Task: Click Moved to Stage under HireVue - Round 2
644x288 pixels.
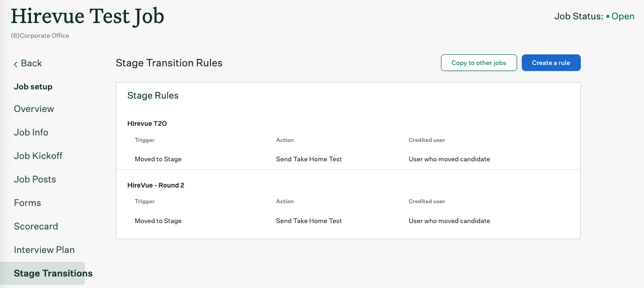Action: (x=158, y=221)
